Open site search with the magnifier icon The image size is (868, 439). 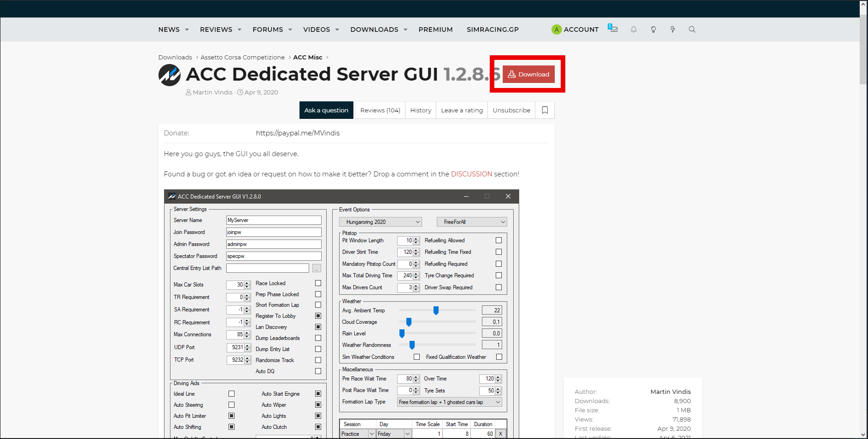[692, 29]
